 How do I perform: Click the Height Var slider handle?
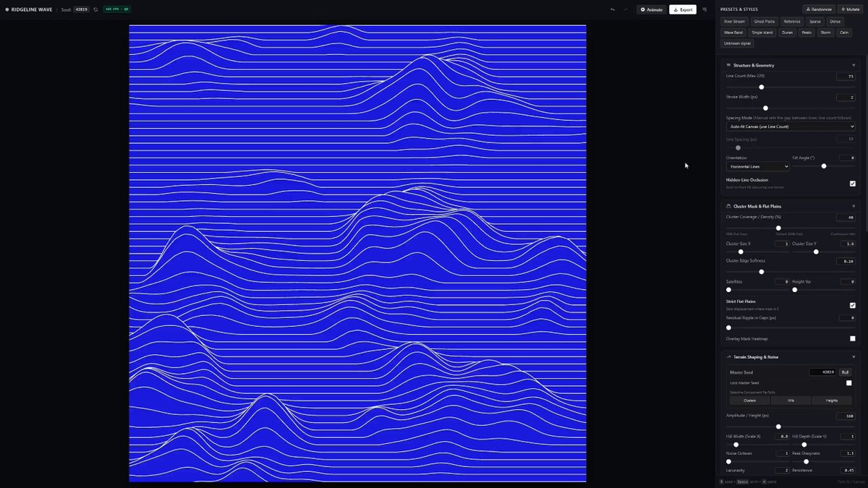tap(795, 289)
